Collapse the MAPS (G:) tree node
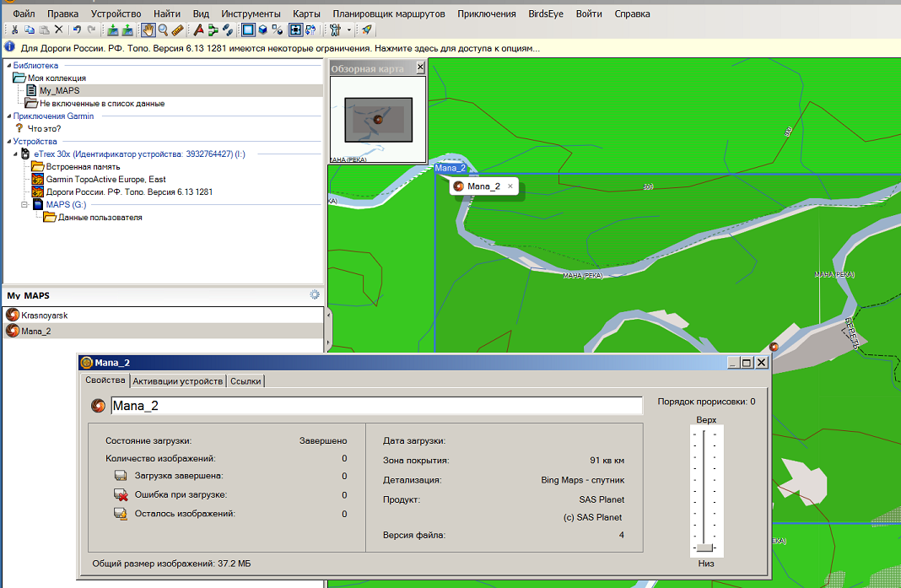 (x=25, y=204)
